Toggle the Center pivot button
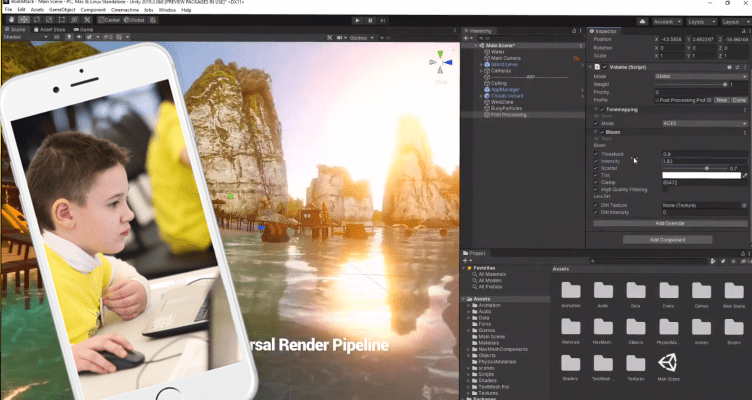The image size is (752, 400). click(109, 20)
